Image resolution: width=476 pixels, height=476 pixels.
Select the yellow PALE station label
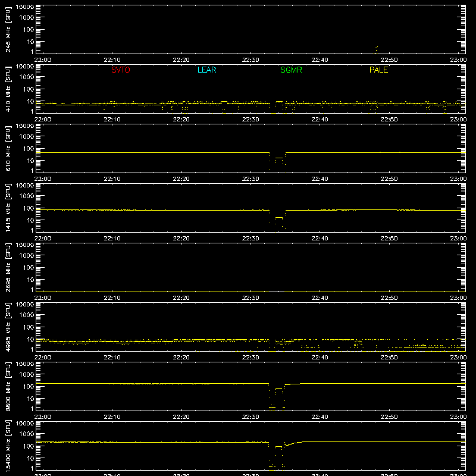(x=378, y=70)
